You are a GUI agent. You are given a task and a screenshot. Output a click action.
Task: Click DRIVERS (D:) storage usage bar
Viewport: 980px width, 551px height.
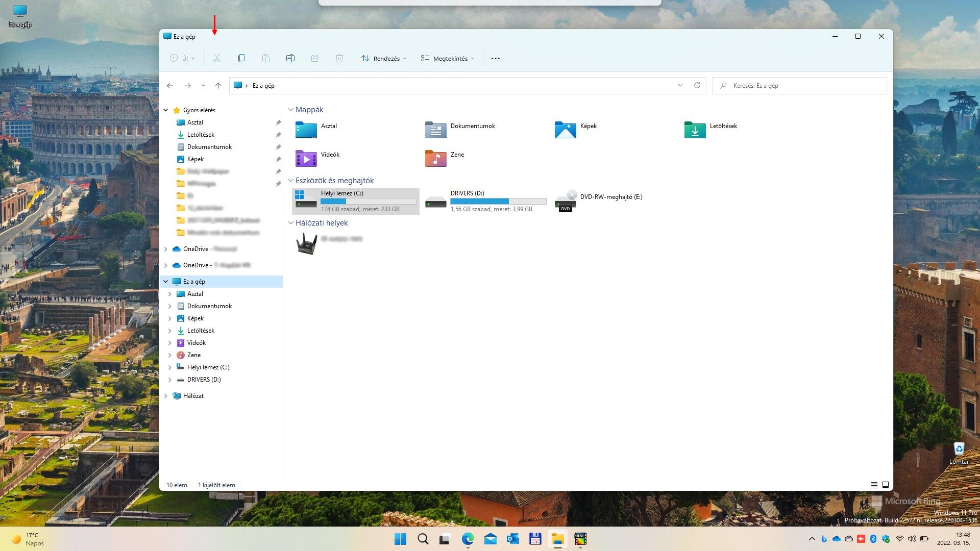[498, 202]
